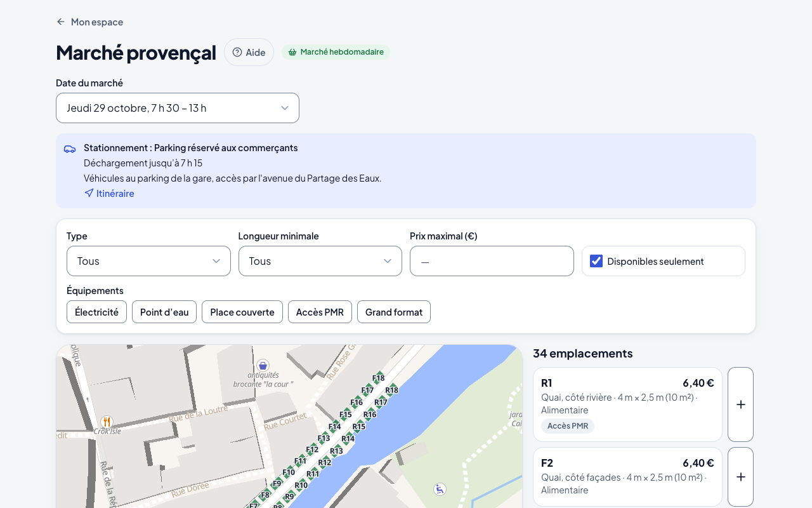Toggle the Accès PMR equipment filter
Screen dimensions: 812x508
320,312
